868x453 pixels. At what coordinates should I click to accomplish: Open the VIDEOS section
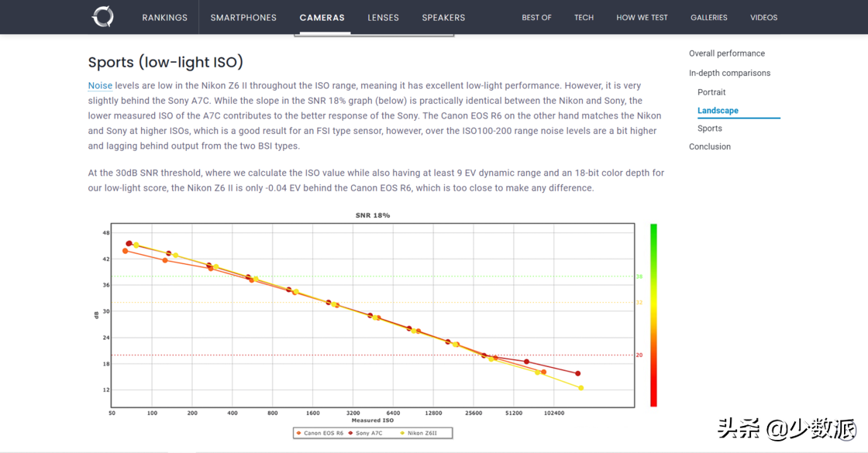pos(764,18)
